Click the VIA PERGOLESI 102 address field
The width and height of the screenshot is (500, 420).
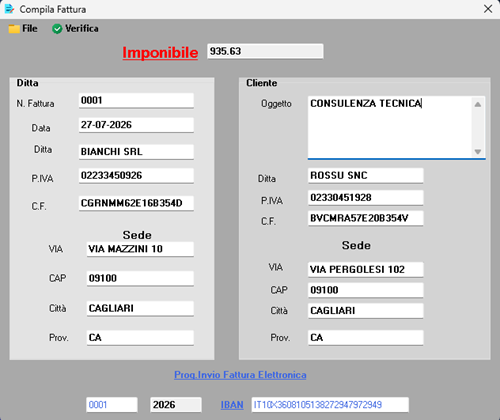(x=366, y=269)
